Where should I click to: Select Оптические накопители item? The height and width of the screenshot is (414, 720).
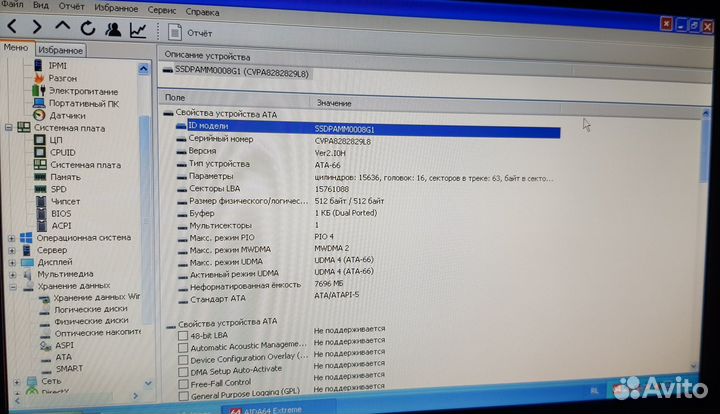tap(97, 333)
